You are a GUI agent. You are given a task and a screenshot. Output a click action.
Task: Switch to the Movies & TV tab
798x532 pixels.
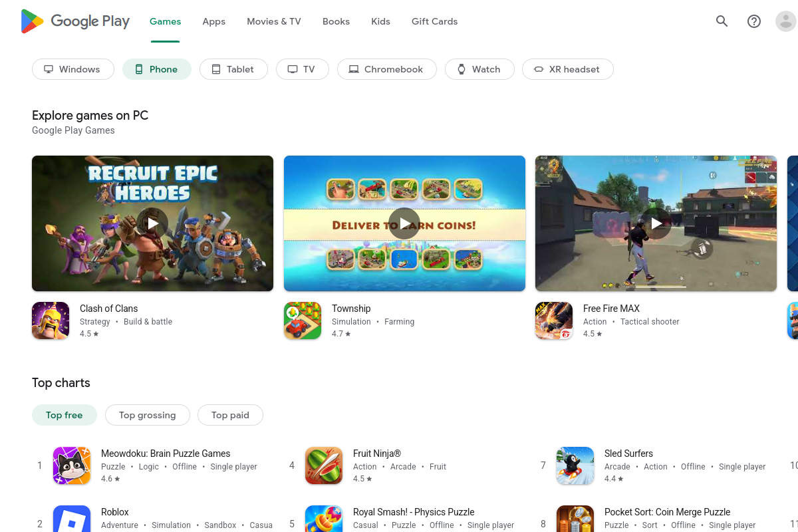click(274, 21)
